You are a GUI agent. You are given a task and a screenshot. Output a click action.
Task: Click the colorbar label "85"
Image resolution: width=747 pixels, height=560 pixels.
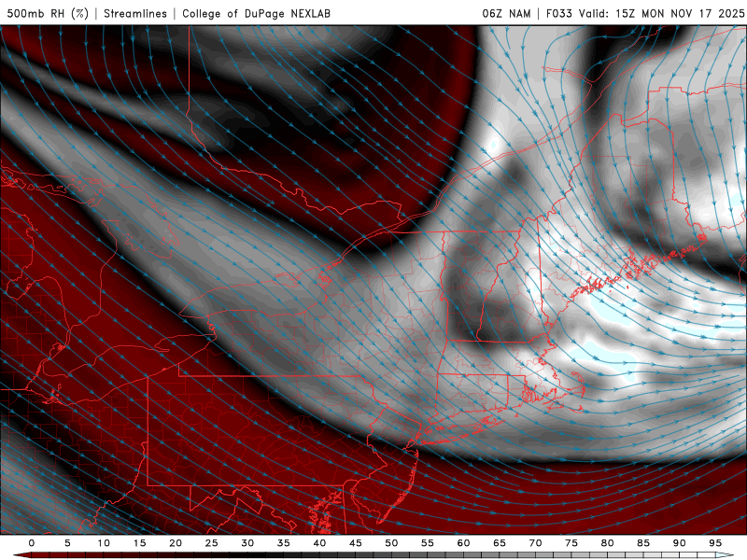(643, 543)
